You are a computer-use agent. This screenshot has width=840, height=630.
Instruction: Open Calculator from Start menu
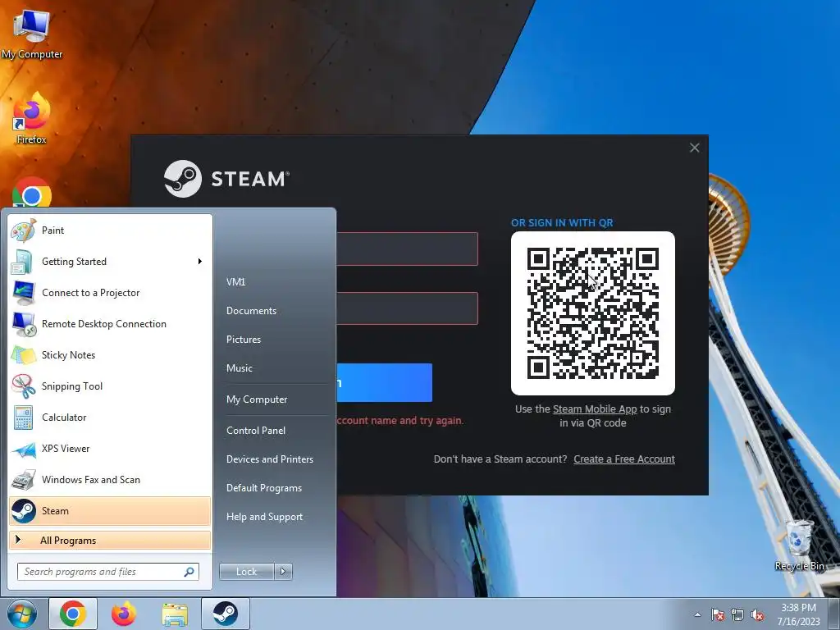110,417
